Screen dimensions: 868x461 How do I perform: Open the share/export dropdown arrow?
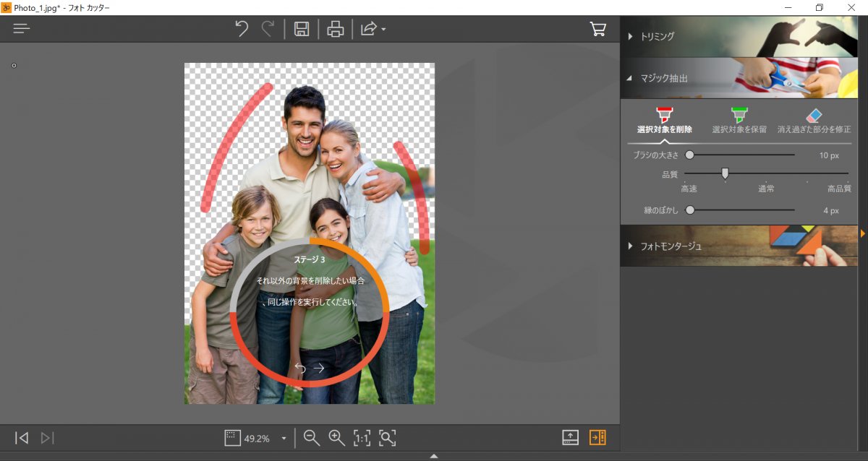coord(383,30)
